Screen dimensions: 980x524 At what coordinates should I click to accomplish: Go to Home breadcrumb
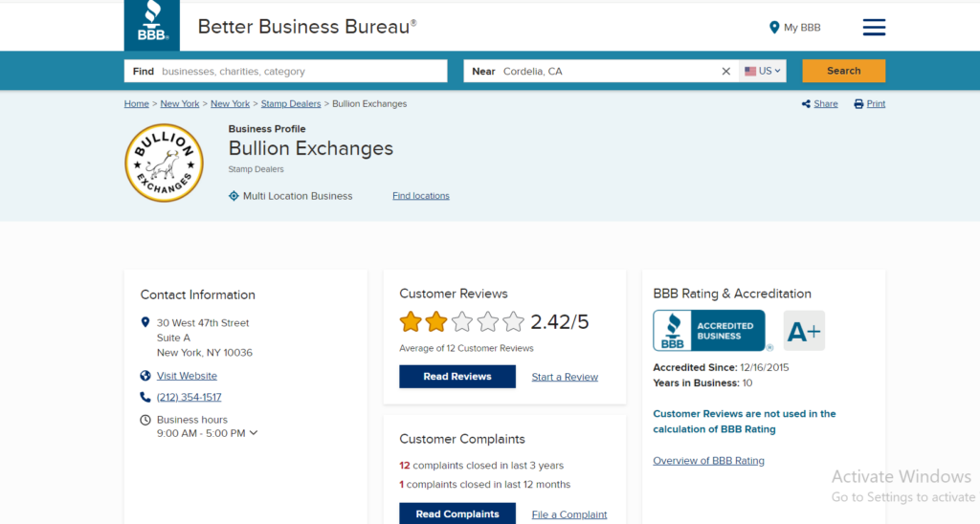pyautogui.click(x=136, y=103)
